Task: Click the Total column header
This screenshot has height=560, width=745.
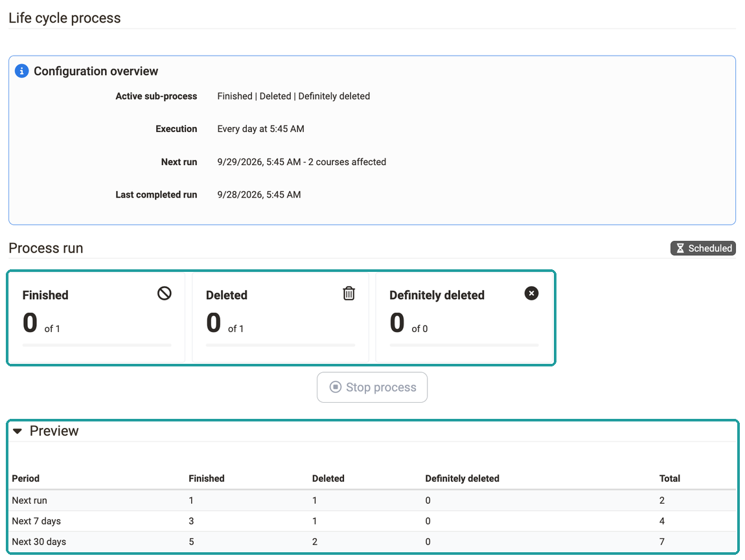Action: [x=670, y=478]
